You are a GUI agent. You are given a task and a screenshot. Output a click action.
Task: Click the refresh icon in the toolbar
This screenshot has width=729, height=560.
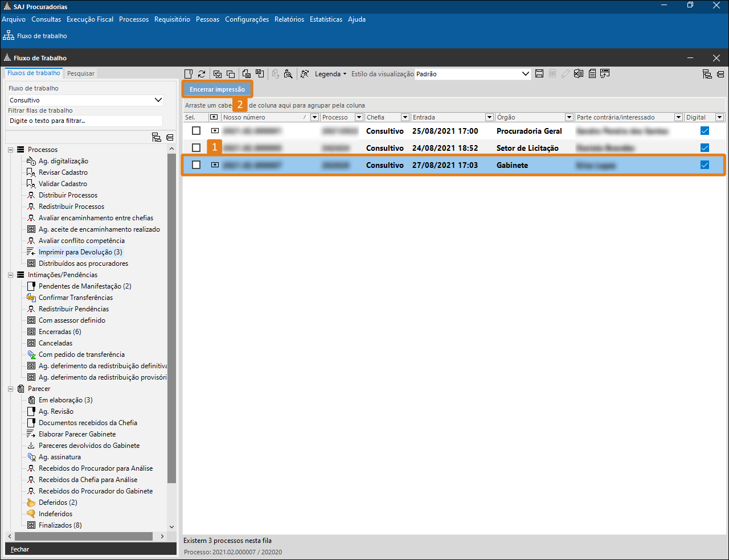[202, 74]
